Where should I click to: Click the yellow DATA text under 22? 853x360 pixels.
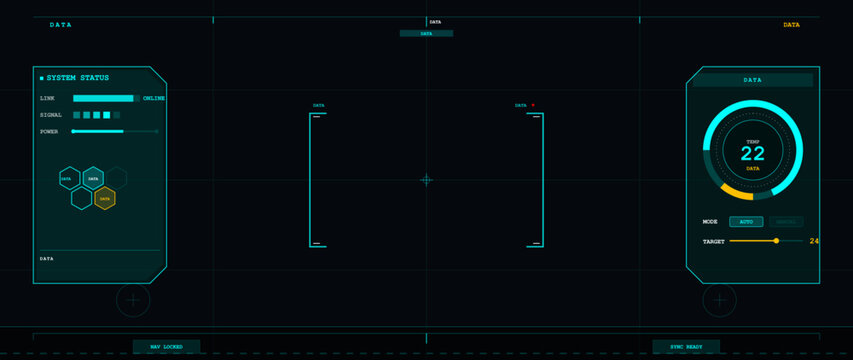753,169
